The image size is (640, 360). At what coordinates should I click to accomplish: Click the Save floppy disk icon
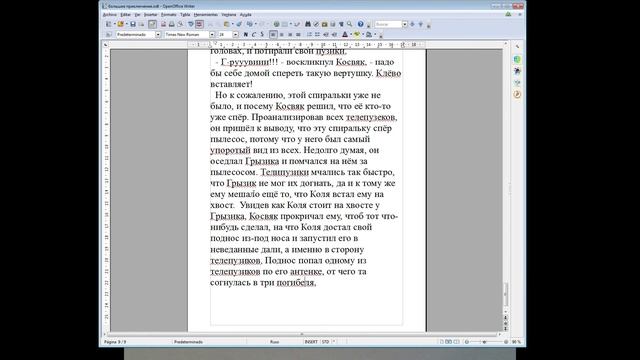click(133, 24)
